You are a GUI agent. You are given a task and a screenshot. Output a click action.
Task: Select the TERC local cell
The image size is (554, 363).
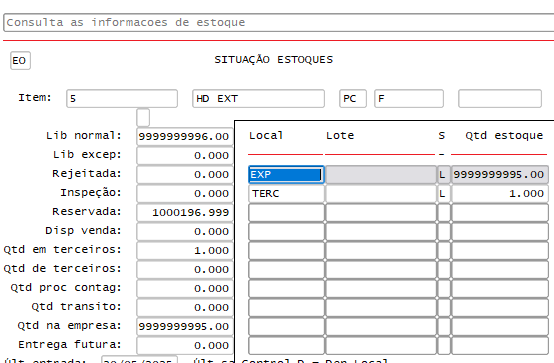[x=286, y=194]
